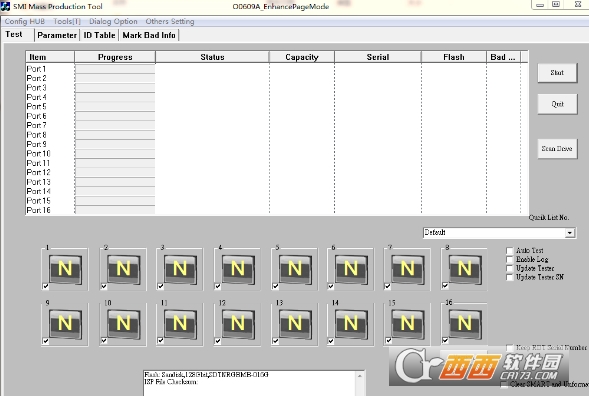Open the Dialog Option menu

[x=113, y=21]
